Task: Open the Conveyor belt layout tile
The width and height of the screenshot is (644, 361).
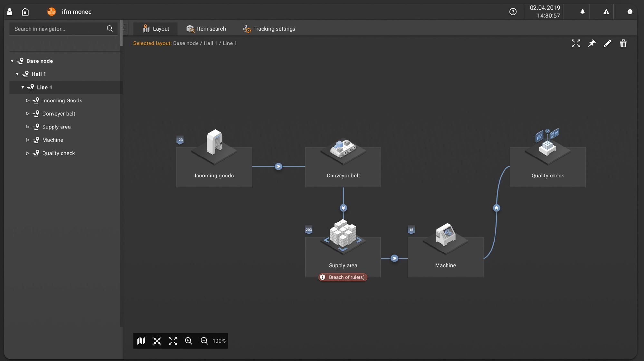Action: tap(343, 167)
